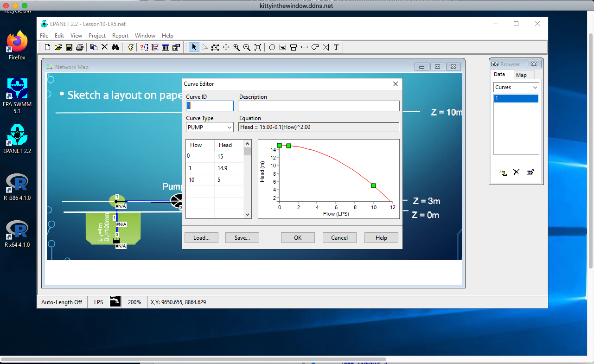Image resolution: width=594 pixels, height=364 pixels.
Task: Click the faucet icon in the status bar
Action: click(115, 302)
